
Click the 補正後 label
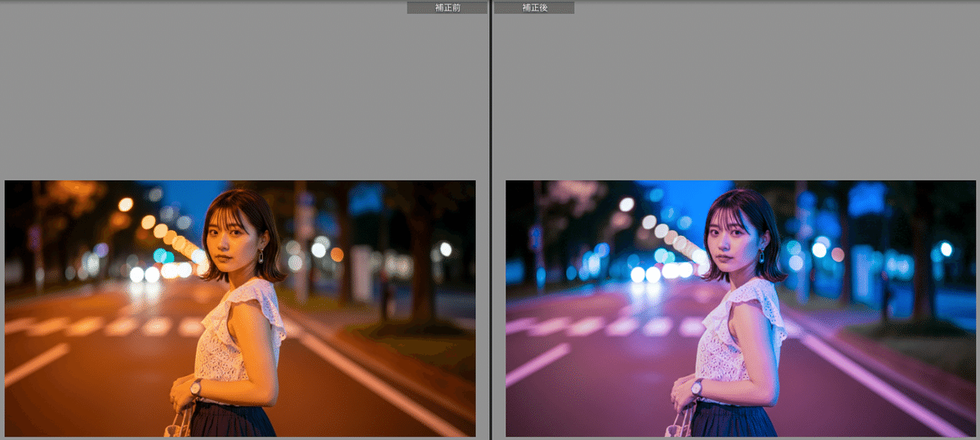534,7
